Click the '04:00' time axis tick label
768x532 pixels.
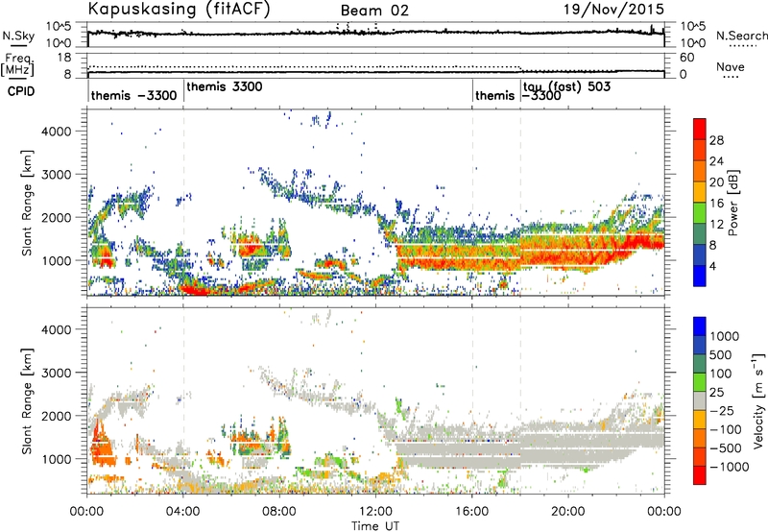click(x=182, y=512)
